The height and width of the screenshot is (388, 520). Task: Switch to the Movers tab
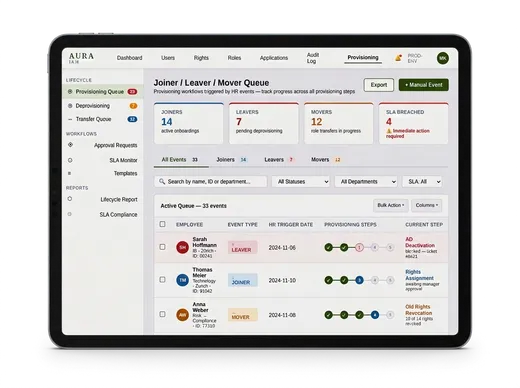point(326,160)
